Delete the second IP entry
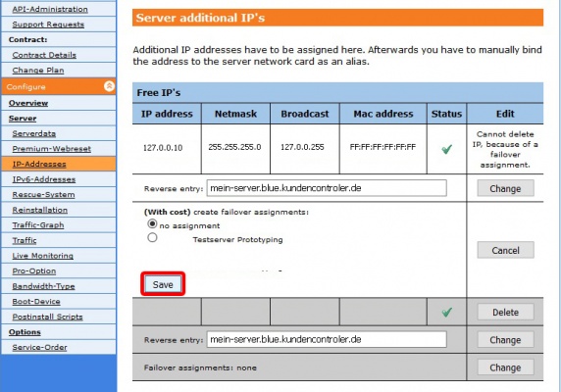Image resolution: width=561 pixels, height=392 pixels. coord(505,312)
